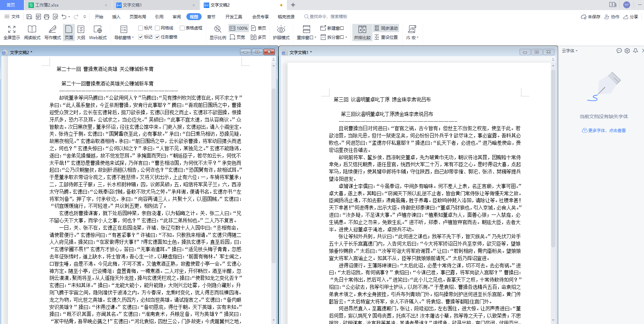Switch to Web layout view
Image resolution: width=644 pixels, height=324 pixels.
pos(98,33)
